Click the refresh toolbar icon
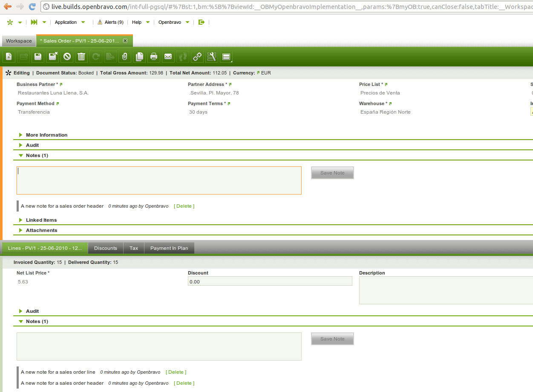The image size is (533, 392). (x=96, y=56)
